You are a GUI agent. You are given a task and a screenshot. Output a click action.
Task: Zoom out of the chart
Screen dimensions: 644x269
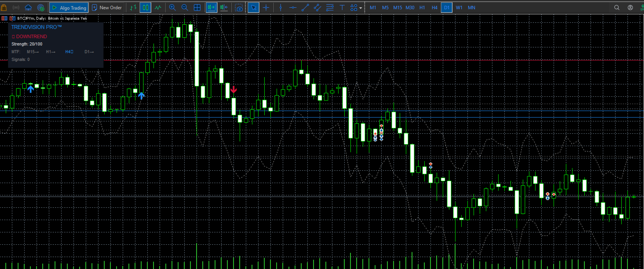185,7
